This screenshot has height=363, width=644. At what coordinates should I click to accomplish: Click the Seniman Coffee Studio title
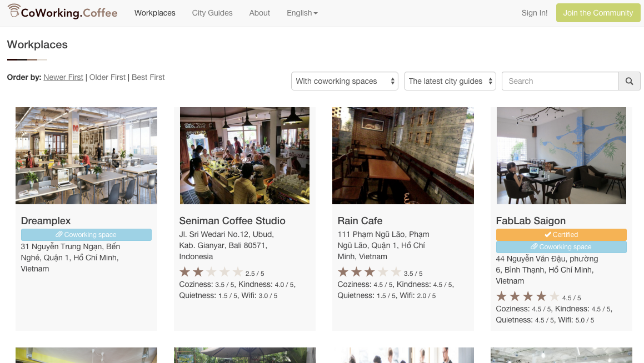tap(232, 221)
